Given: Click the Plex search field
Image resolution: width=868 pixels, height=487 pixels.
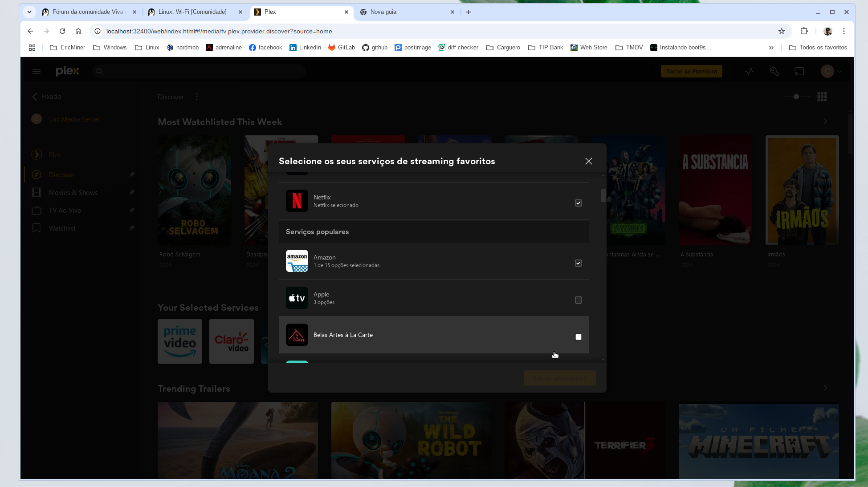Looking at the screenshot, I should click(199, 71).
